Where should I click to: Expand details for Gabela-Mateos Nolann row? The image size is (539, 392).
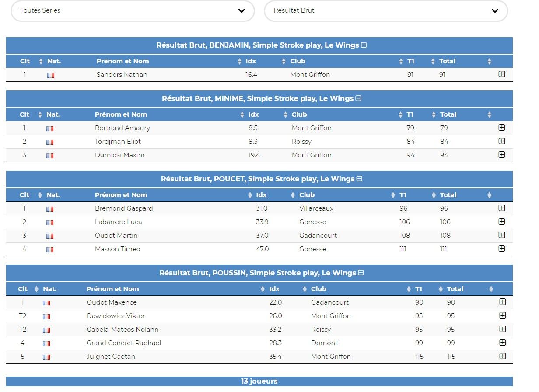(503, 329)
